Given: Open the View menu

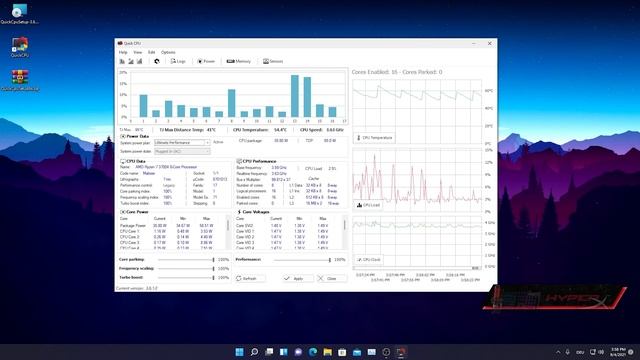Looking at the screenshot, I should [138, 52].
